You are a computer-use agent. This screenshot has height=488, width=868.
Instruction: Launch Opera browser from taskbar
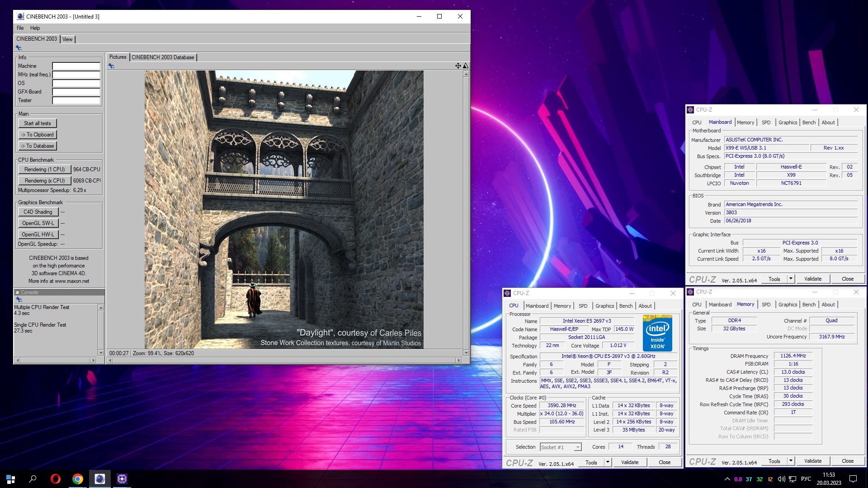55,479
